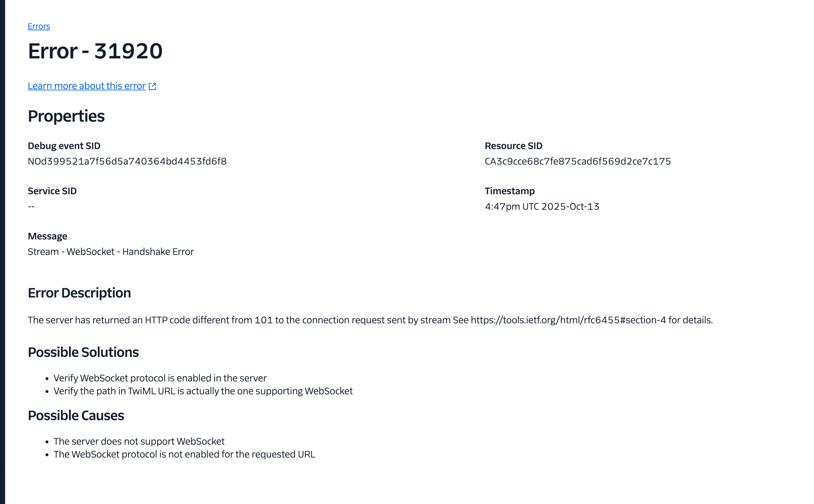
Task: Click the Possible Solutions heading
Action: click(x=83, y=352)
